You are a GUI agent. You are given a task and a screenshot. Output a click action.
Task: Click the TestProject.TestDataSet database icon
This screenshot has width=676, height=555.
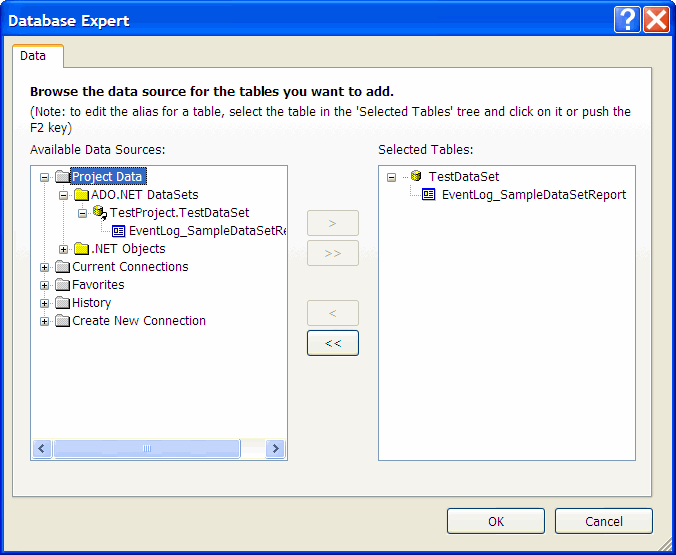point(99,213)
